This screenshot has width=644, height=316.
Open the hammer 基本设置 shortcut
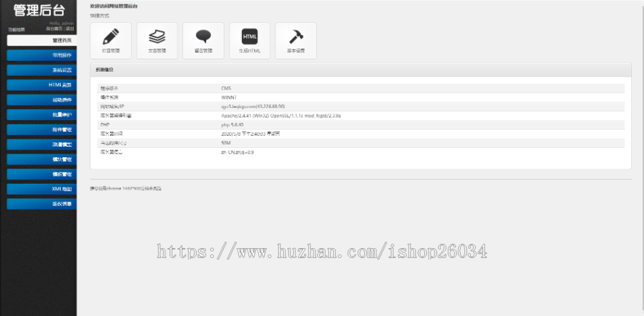[296, 41]
